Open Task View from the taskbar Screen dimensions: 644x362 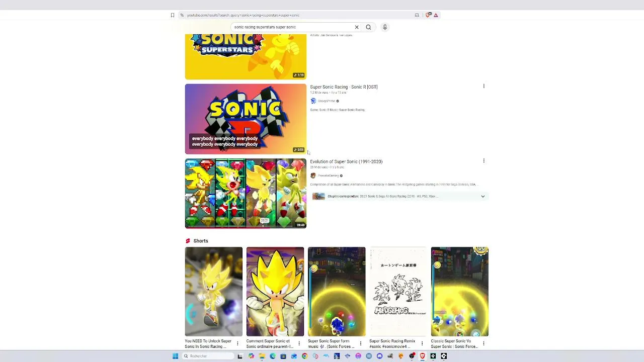240,356
